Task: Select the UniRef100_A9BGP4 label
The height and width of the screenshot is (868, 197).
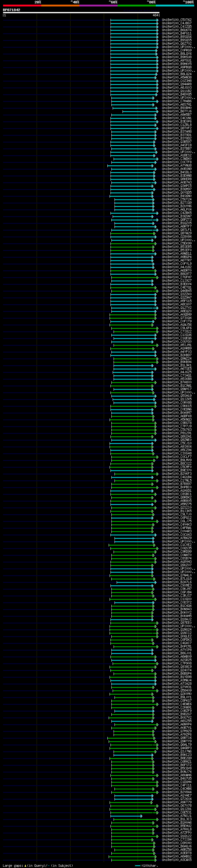Action: coord(176,257)
